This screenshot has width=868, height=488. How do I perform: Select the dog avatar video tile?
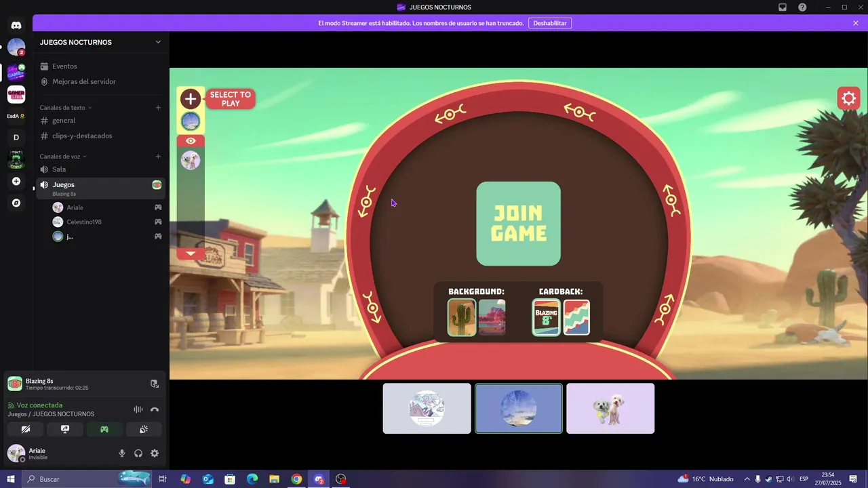click(x=610, y=409)
